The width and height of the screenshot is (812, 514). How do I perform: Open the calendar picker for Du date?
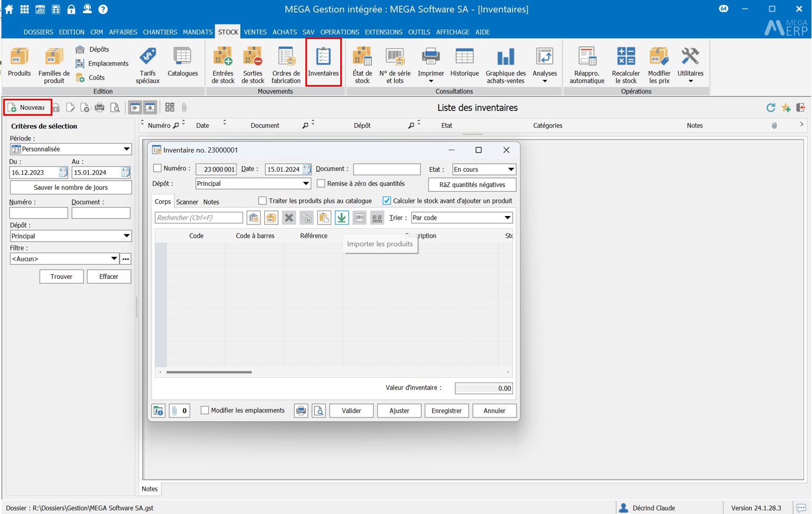tap(63, 172)
